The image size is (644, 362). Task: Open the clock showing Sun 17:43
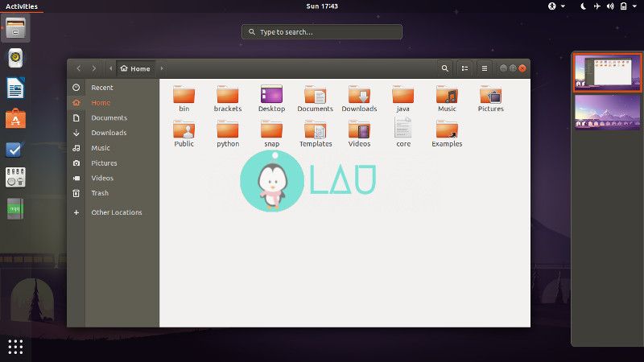(322, 6)
